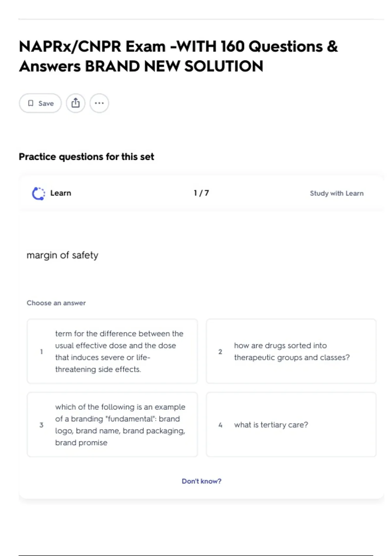
Task: Click the Learn mode circular logo icon
Action: (x=39, y=193)
